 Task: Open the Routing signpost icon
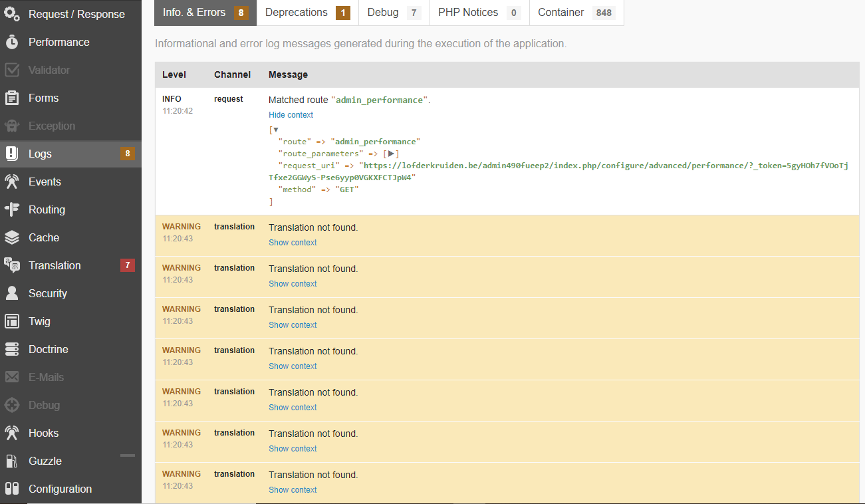[x=12, y=209]
